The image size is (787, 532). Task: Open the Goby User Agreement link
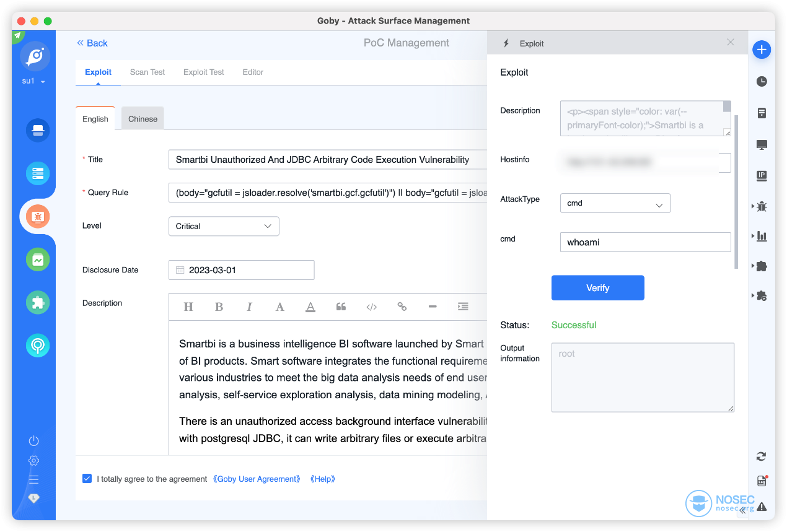[257, 479]
